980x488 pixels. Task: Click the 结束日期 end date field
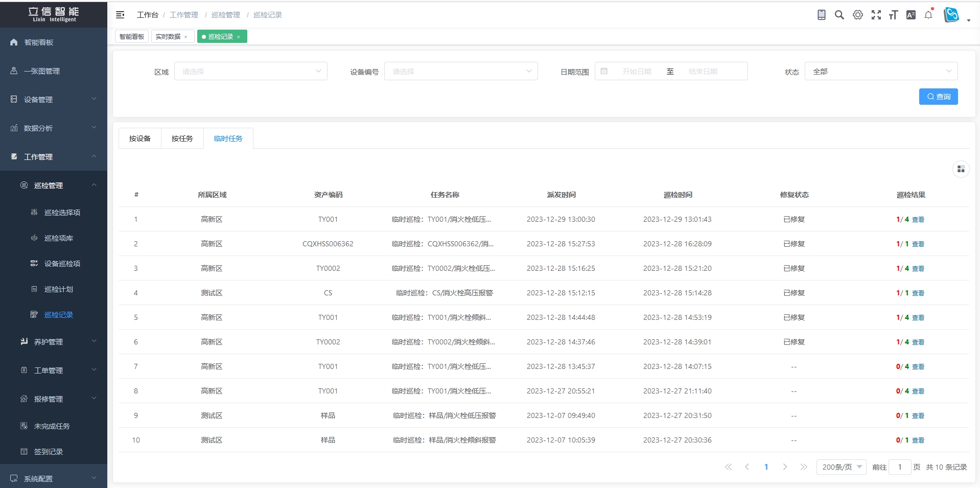coord(703,72)
